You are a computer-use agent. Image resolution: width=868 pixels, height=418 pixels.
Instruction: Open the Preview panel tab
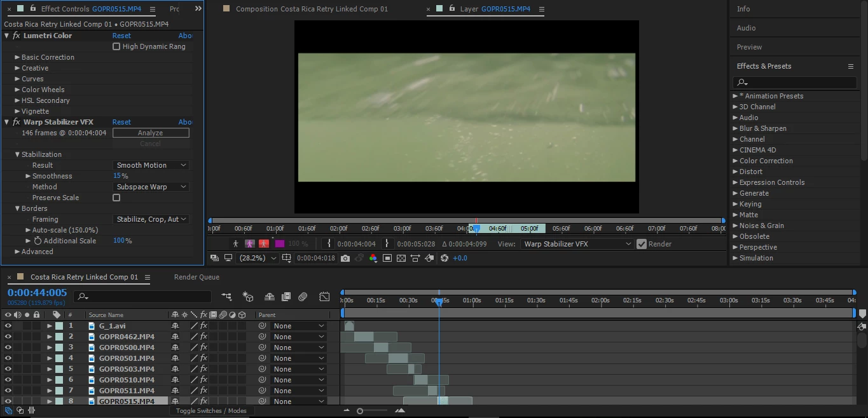[x=749, y=47]
